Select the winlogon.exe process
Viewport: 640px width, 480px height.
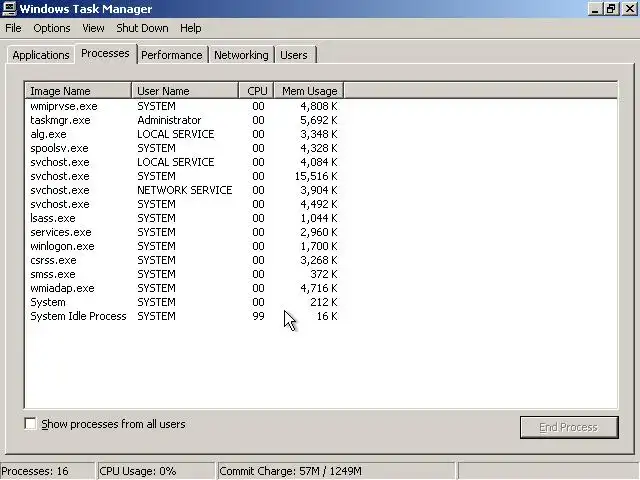(184, 246)
